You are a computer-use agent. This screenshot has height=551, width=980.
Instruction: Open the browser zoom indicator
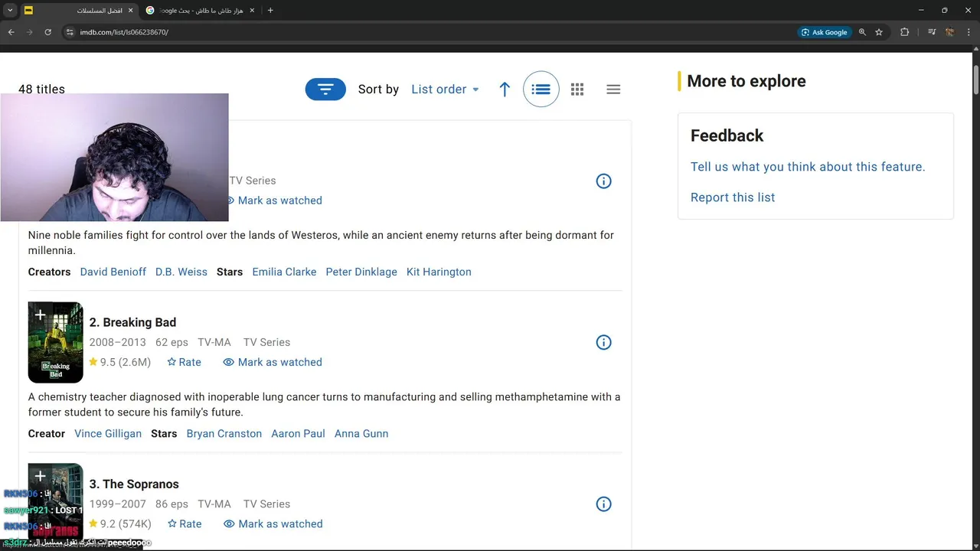[862, 32]
